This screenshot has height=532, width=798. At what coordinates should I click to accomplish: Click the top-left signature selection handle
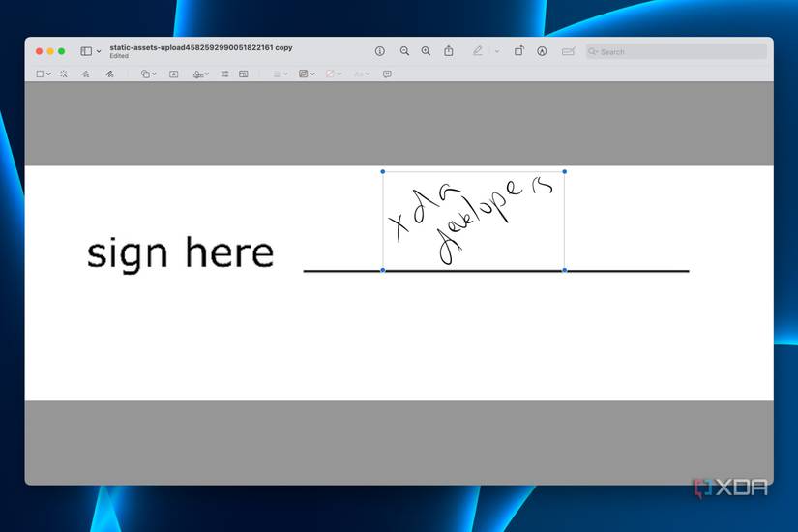(383, 171)
